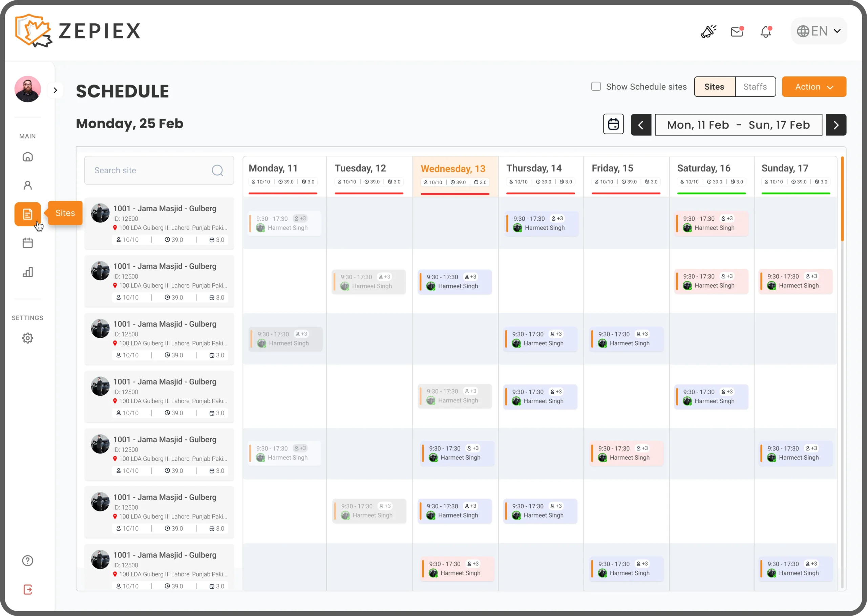Click the Sites document icon in sidebar
Image resolution: width=867 pixels, height=616 pixels.
pos(28,214)
